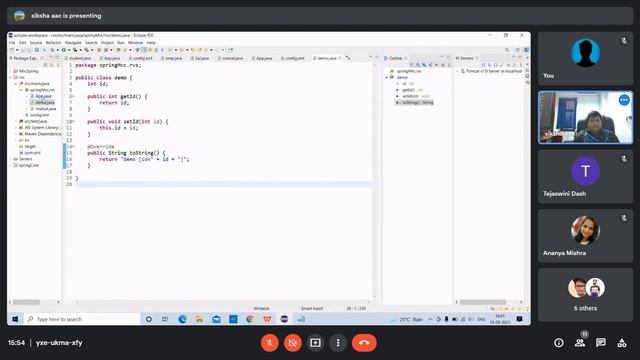Open the File menu in Eclipse
Image resolution: width=640 pixels, height=360 pixels.
tap(12, 42)
